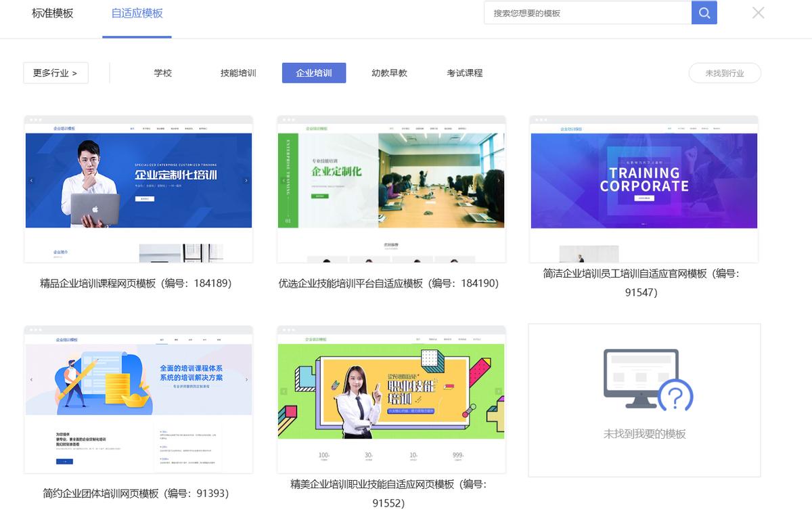Open the green 企业定制化 template thumbnail
Viewport: 812px width, 516px height.
click(391, 189)
